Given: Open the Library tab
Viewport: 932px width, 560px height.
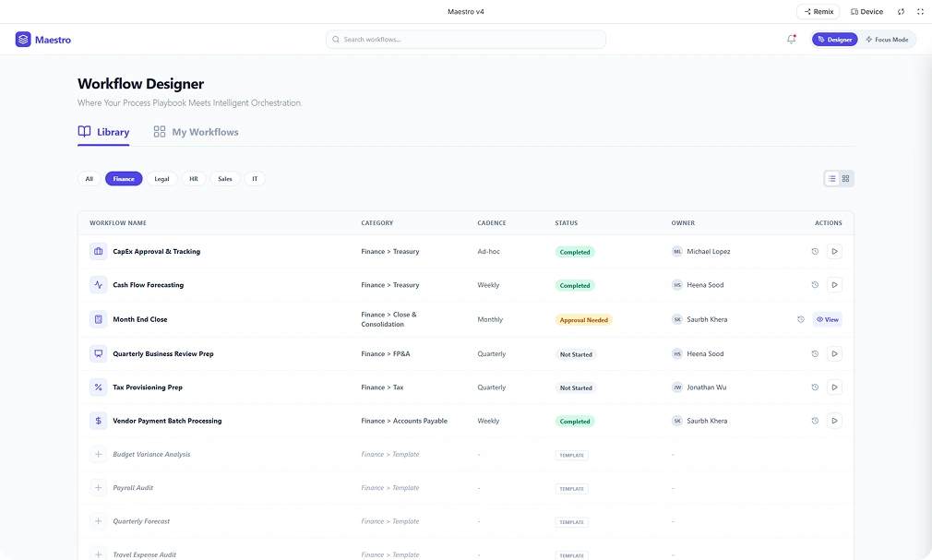Looking at the screenshot, I should point(103,132).
